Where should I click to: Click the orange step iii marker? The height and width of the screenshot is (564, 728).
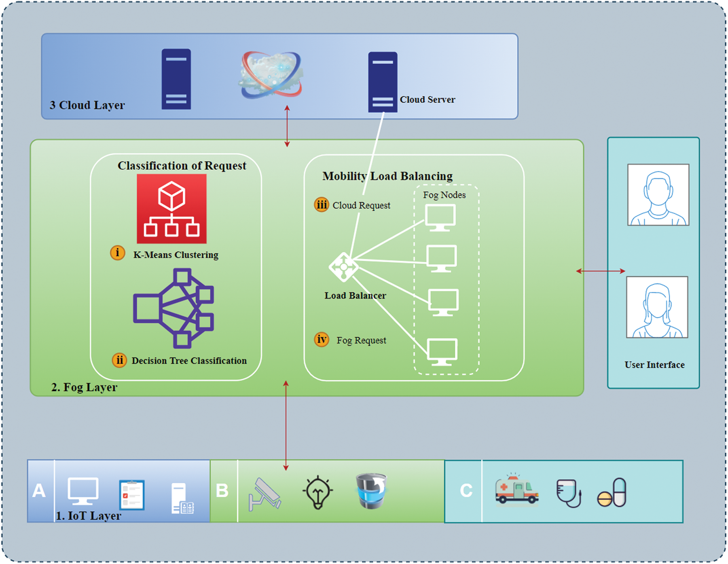point(322,205)
